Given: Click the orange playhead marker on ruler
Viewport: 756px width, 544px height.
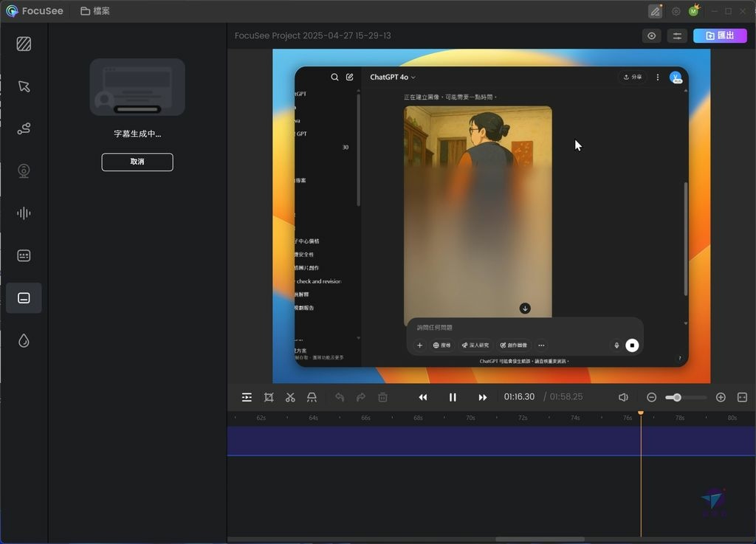Looking at the screenshot, I should [641, 413].
